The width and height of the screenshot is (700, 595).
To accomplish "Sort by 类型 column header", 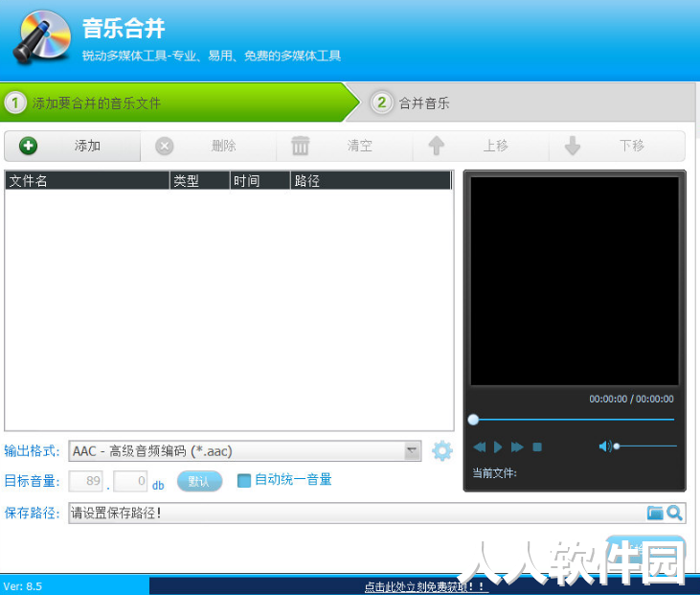I will [200, 181].
